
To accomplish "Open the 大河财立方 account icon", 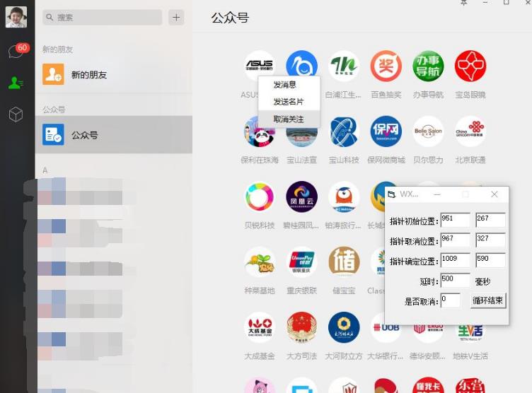I will (344, 327).
